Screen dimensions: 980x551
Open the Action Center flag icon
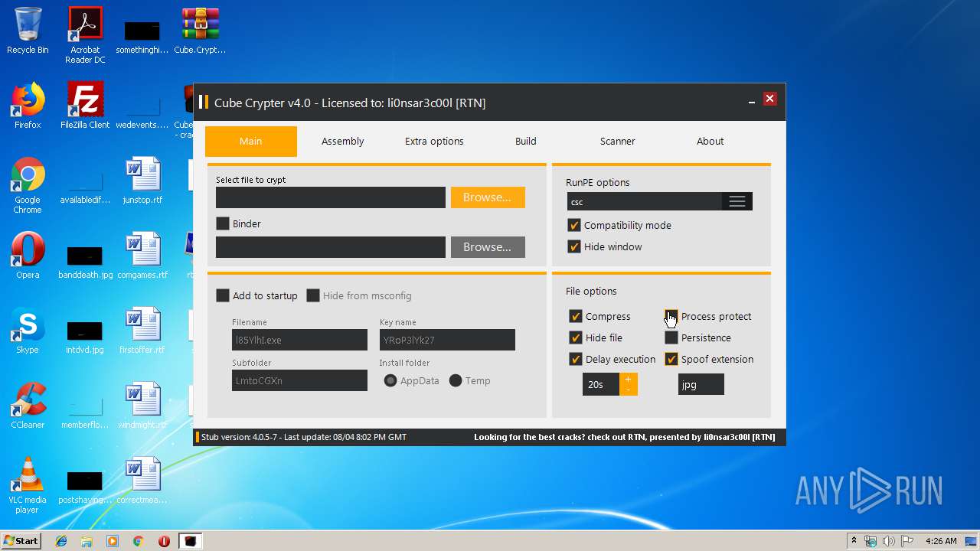point(908,541)
